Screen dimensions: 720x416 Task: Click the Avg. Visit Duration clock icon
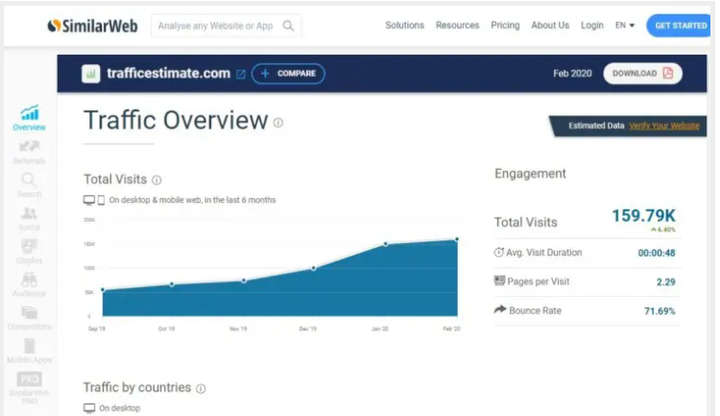pyautogui.click(x=499, y=252)
